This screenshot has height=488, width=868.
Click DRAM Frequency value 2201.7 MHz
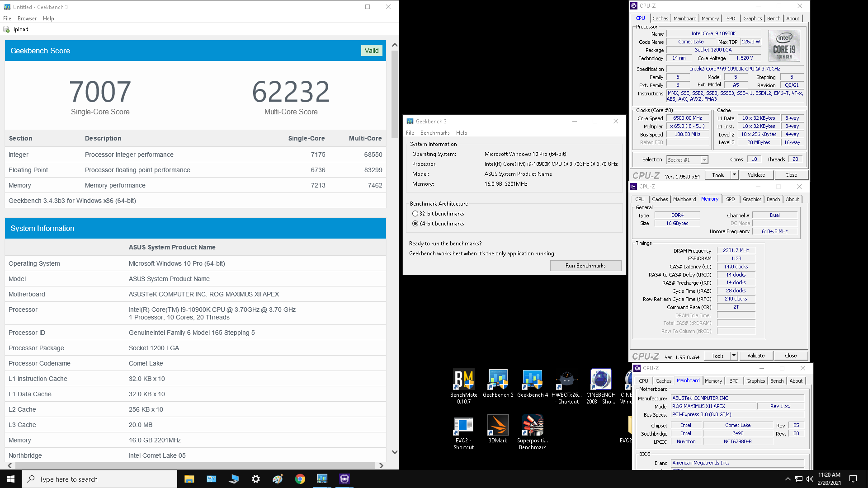pos(736,250)
